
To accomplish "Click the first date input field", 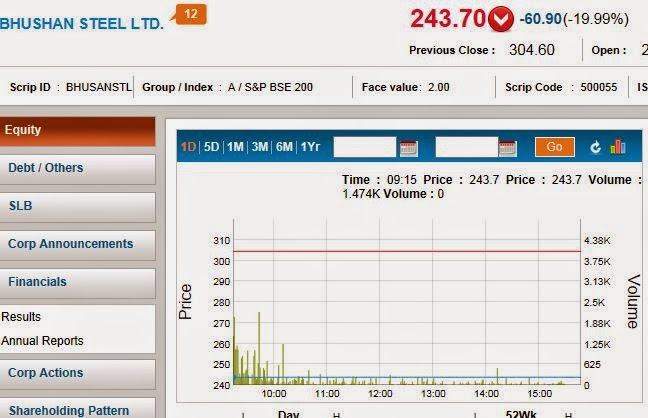I will pos(364,147).
